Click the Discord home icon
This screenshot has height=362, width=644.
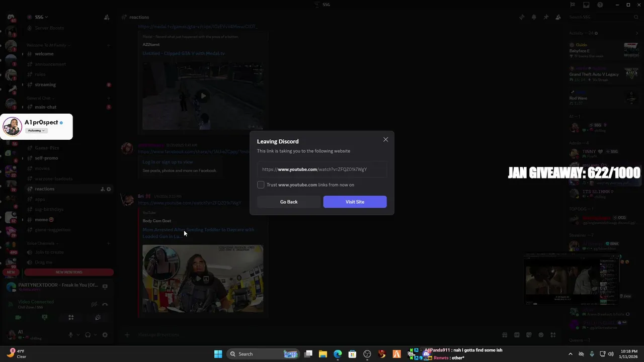pyautogui.click(x=11, y=18)
